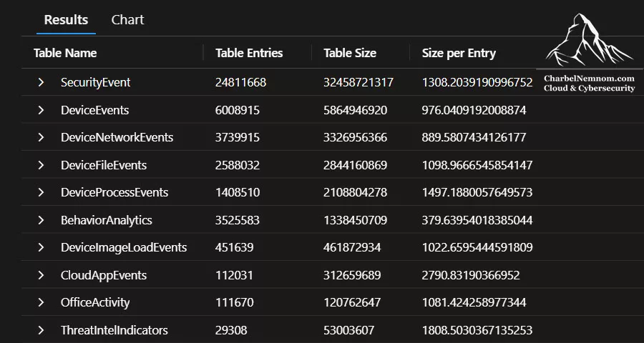
Task: Click table size value 5864946920
Action: click(x=355, y=110)
